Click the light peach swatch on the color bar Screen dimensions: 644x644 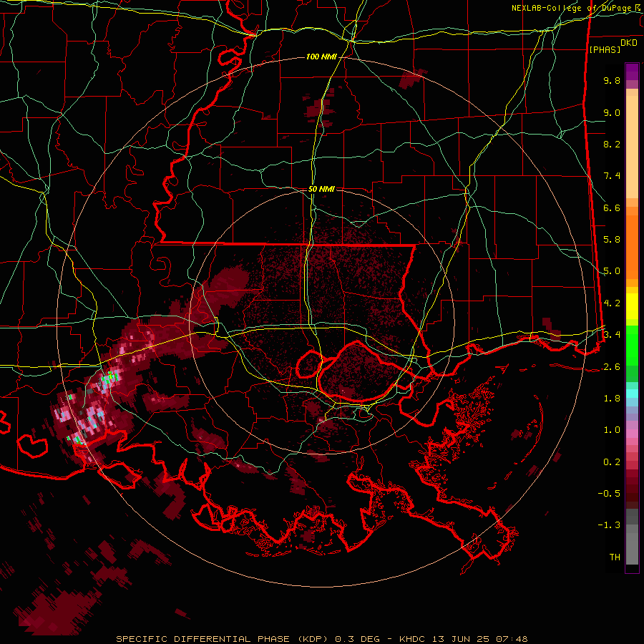click(x=632, y=147)
